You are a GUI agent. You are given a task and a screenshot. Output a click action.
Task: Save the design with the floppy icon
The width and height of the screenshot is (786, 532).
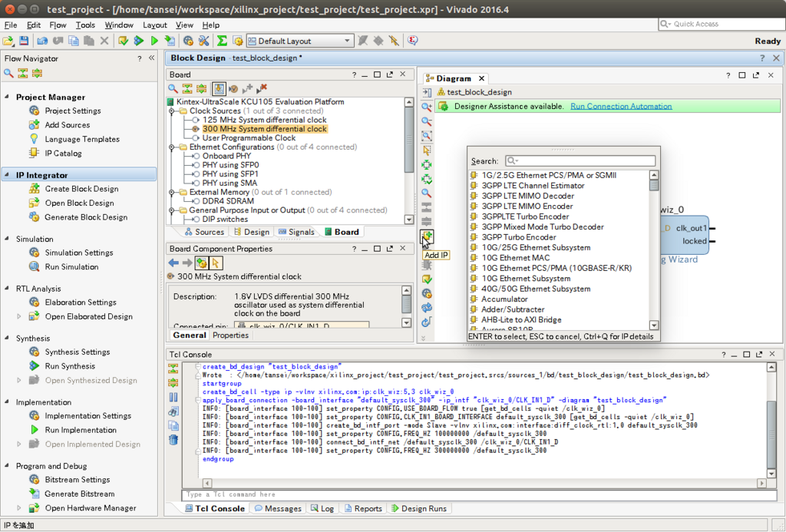(x=24, y=41)
